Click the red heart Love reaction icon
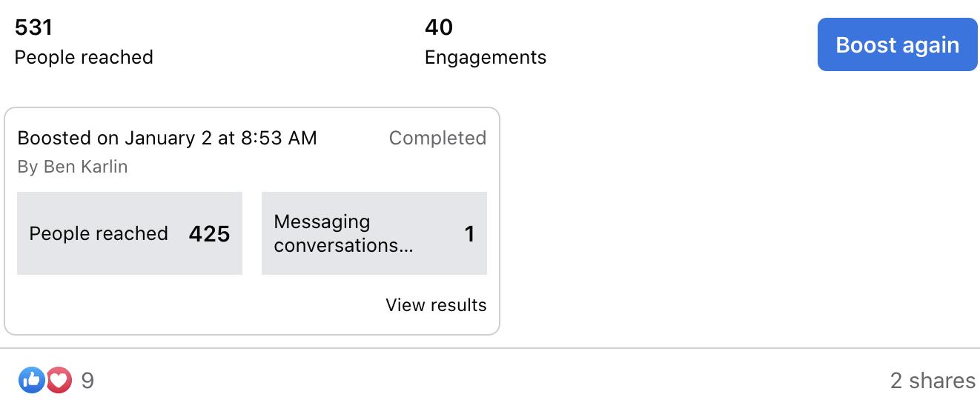980x400 pixels. tap(59, 381)
